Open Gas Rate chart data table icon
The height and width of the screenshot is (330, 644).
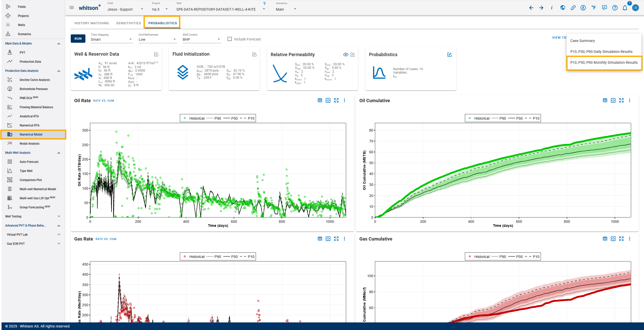click(x=320, y=239)
